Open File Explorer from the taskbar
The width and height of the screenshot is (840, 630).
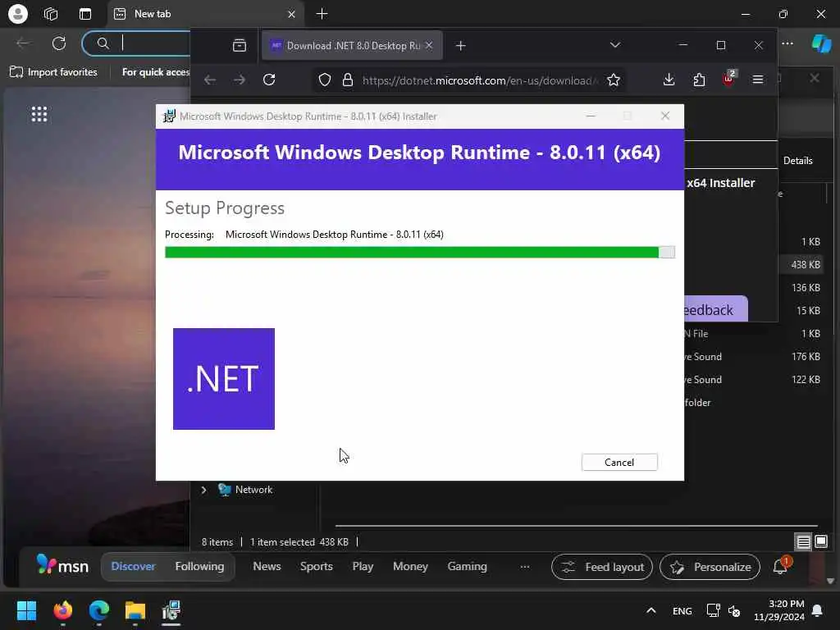(135, 610)
